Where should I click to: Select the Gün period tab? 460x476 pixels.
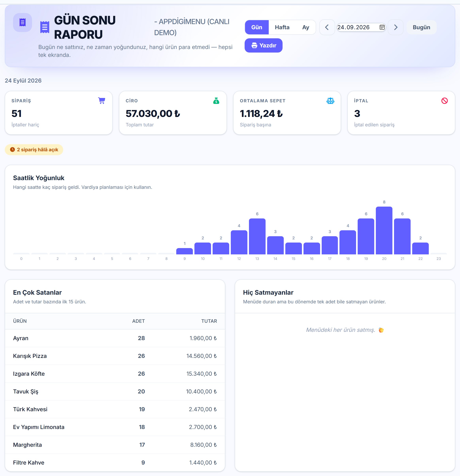pyautogui.click(x=257, y=27)
